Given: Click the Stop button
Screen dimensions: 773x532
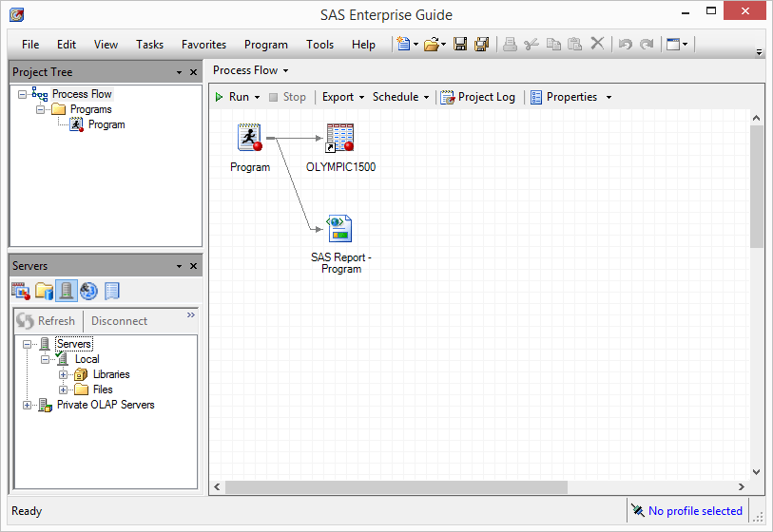Looking at the screenshot, I should 288,97.
